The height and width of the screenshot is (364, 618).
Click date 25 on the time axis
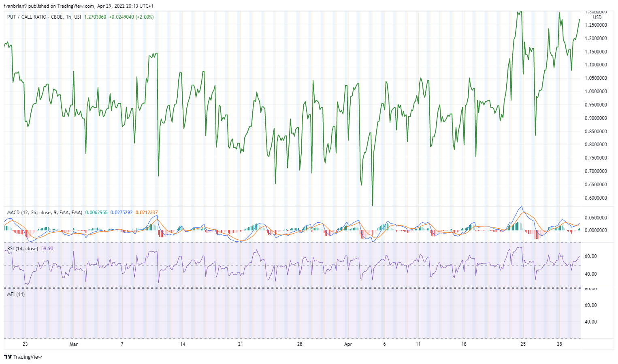523,344
